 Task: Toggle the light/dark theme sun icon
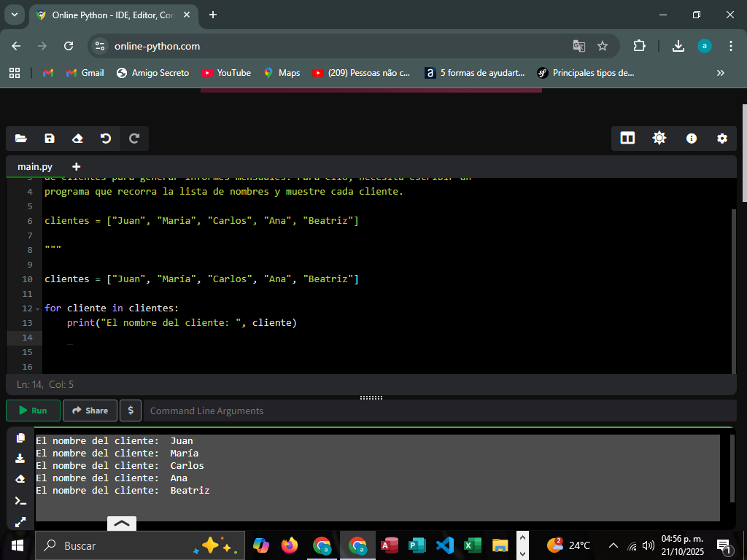[x=659, y=139]
